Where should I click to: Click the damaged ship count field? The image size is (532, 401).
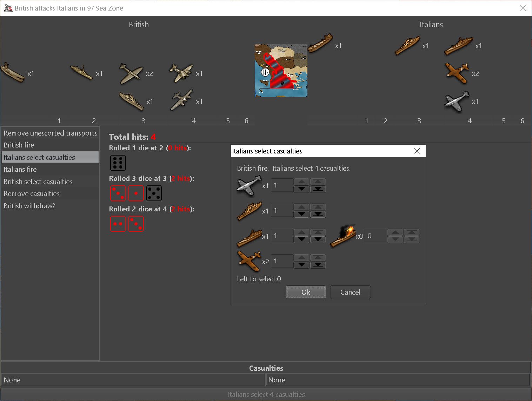click(375, 236)
